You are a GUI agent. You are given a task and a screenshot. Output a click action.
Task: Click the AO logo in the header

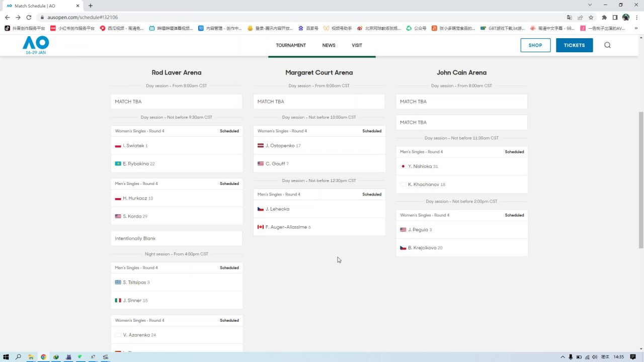pos(36,45)
